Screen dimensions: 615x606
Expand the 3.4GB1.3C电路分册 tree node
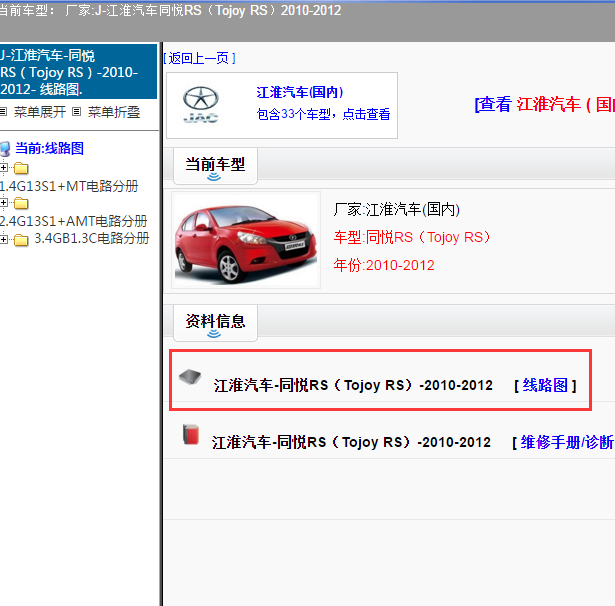4,238
